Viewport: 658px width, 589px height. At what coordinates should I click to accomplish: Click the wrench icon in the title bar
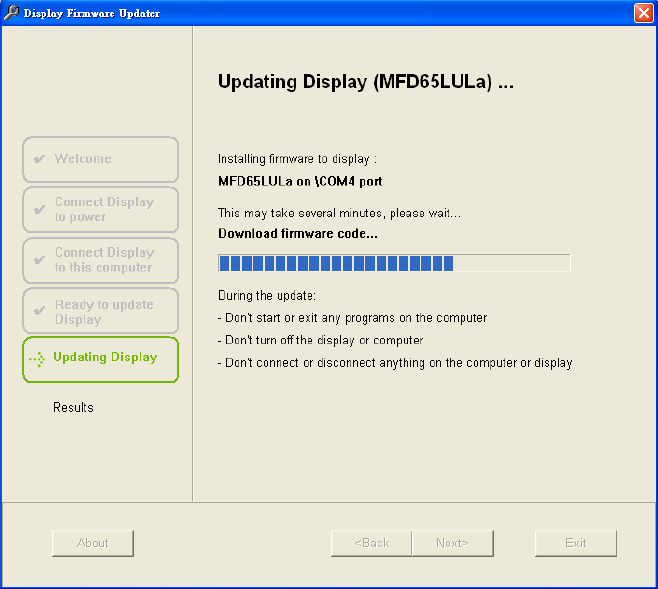[x=11, y=13]
